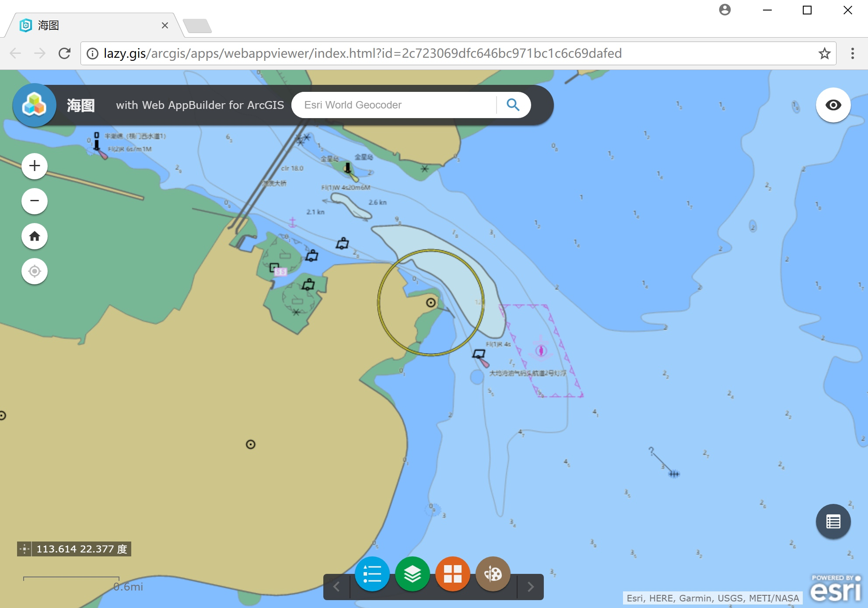Toggle the eye widget in top right corner

click(833, 105)
